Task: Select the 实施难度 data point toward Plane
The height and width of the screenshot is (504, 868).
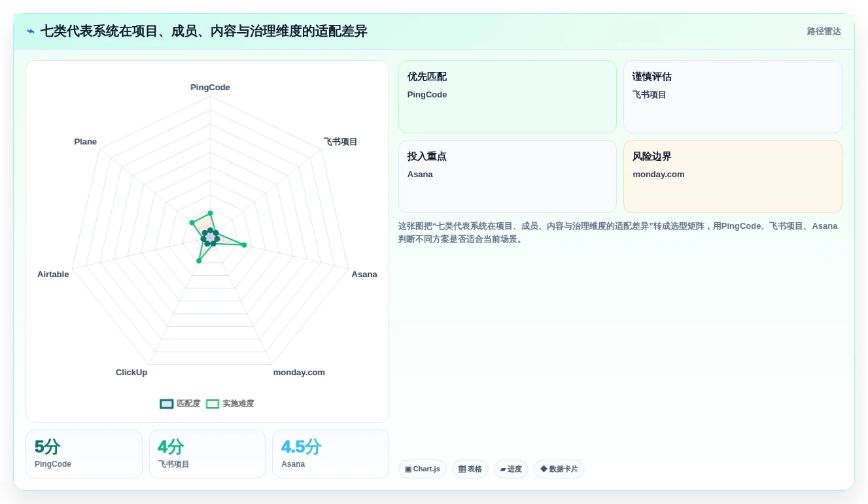Action: click(x=192, y=223)
